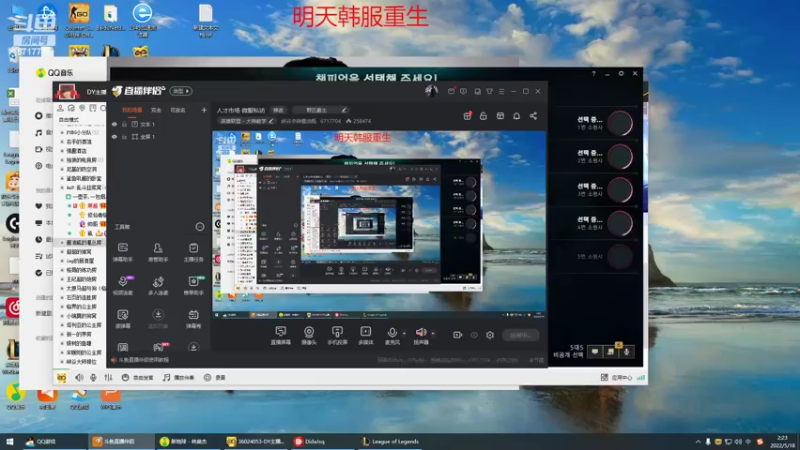Open the hamburger menu in title bar
Screen dimensions: 800x450
[502, 91]
